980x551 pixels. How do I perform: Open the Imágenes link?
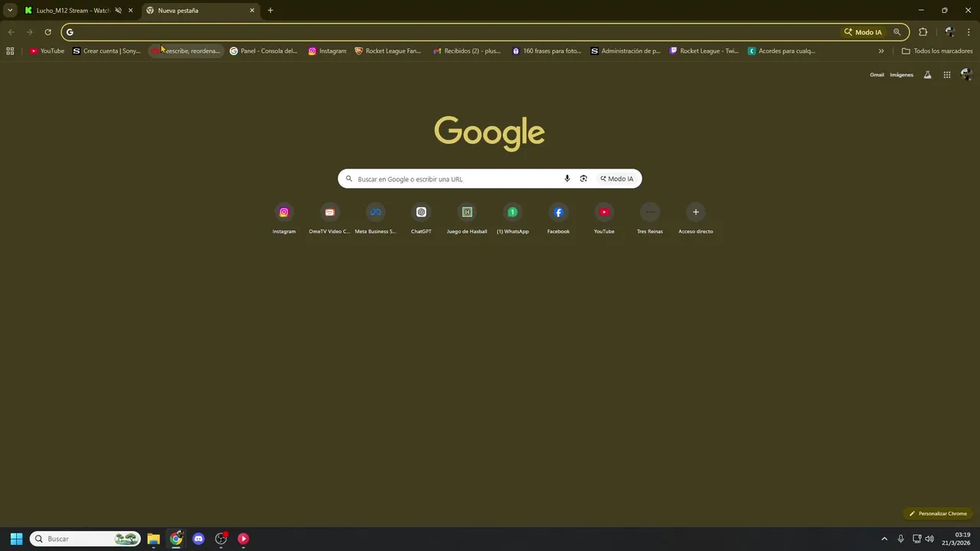coord(901,75)
